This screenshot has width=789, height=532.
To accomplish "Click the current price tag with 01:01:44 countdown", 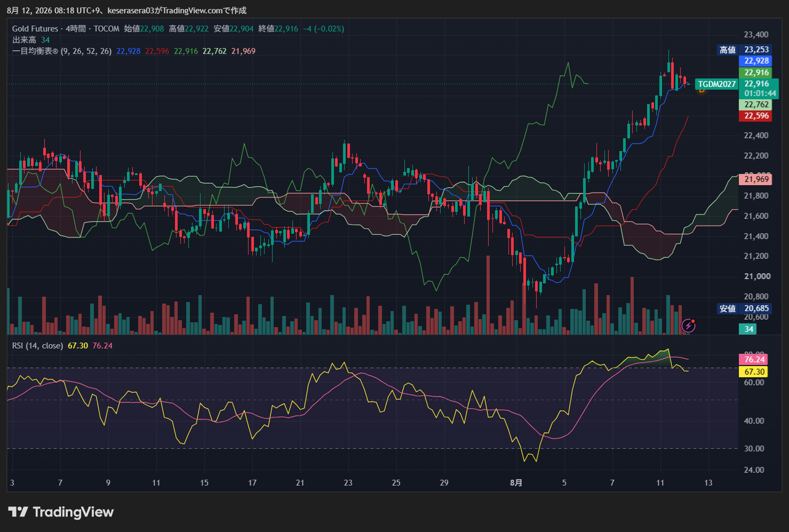I will click(x=759, y=88).
